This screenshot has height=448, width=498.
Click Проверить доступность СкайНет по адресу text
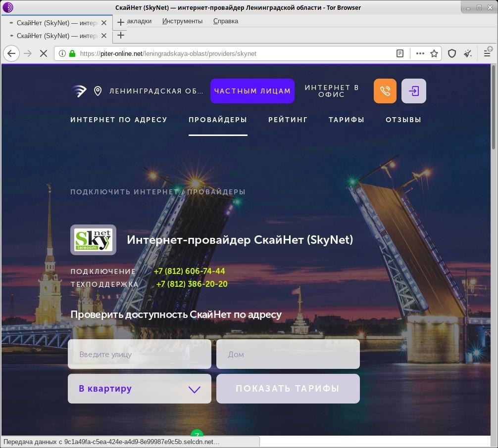point(176,314)
